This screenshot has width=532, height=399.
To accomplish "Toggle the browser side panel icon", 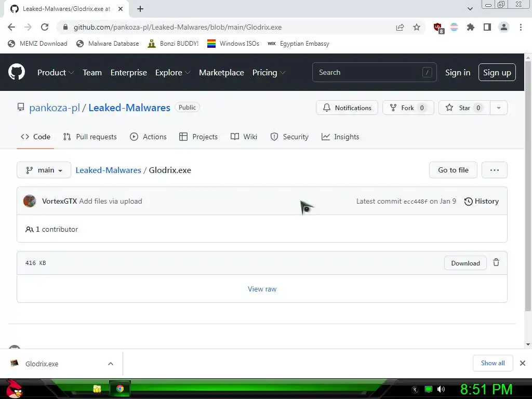I will 487,27.
